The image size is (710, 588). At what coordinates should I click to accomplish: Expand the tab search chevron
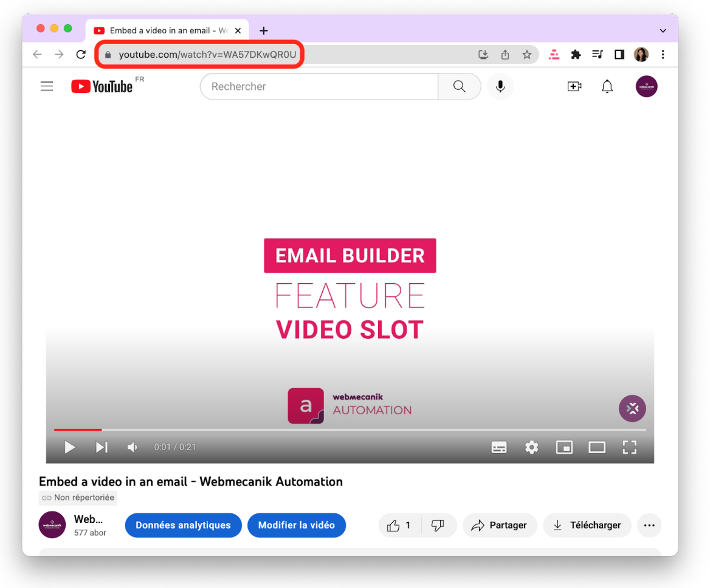coord(663,31)
